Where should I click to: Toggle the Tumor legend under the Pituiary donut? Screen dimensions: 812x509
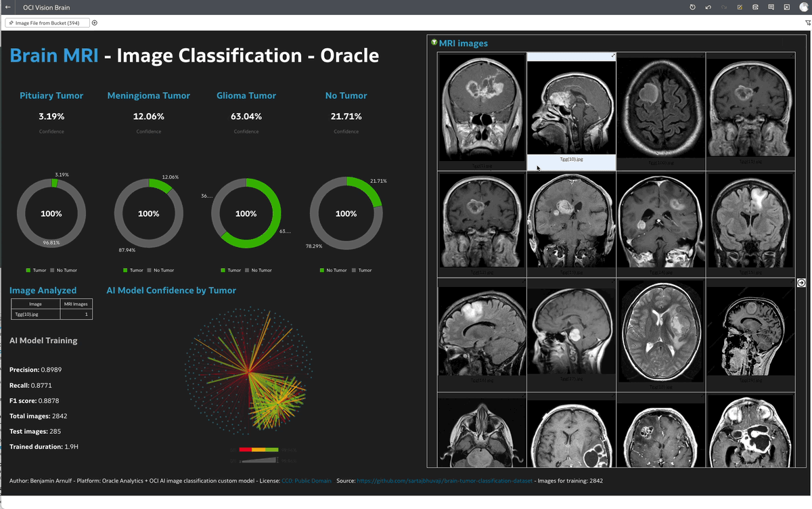pos(36,269)
